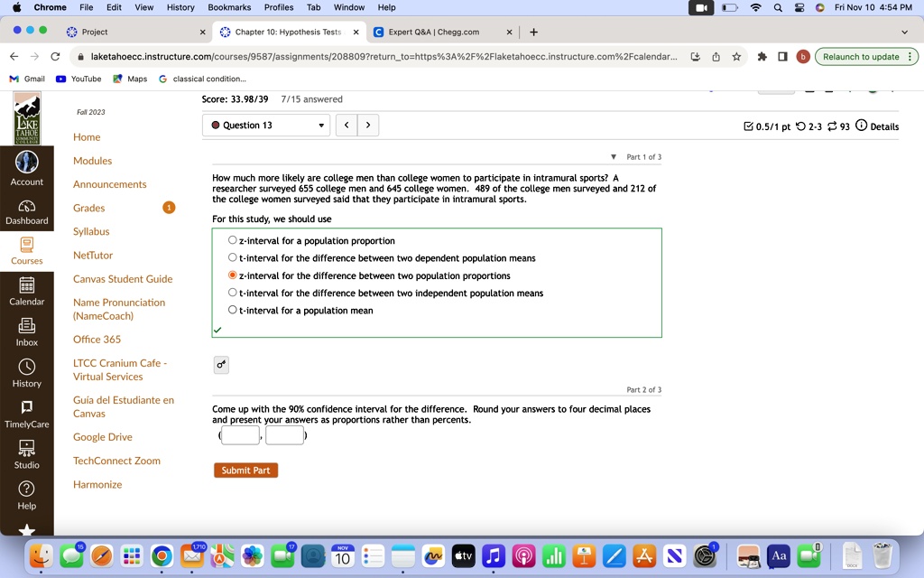Screen dimensions: 924x578
Task: Open the Account panel in the Canvas sidebar
Action: click(26, 169)
